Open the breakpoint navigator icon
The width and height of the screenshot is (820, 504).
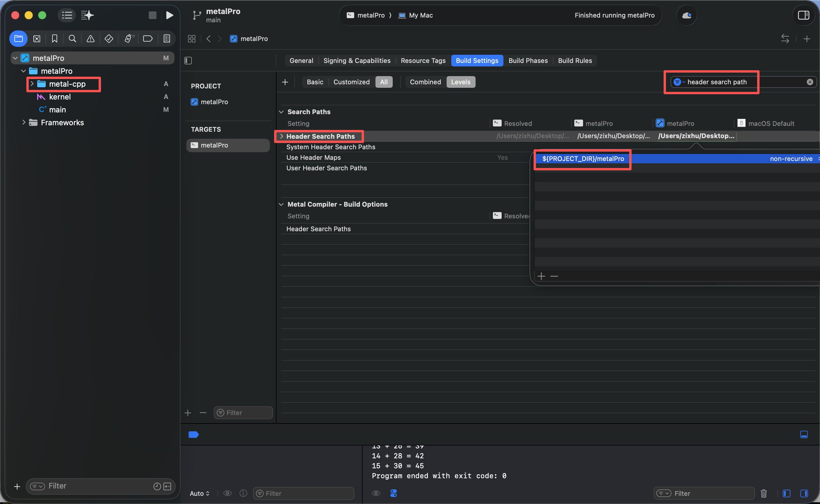point(148,39)
